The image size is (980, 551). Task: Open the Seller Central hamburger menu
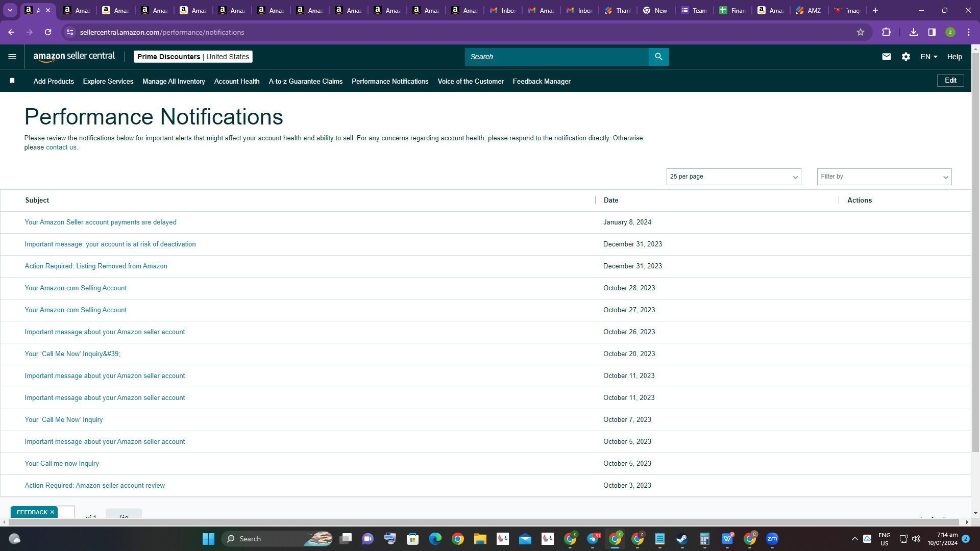pos(12,57)
